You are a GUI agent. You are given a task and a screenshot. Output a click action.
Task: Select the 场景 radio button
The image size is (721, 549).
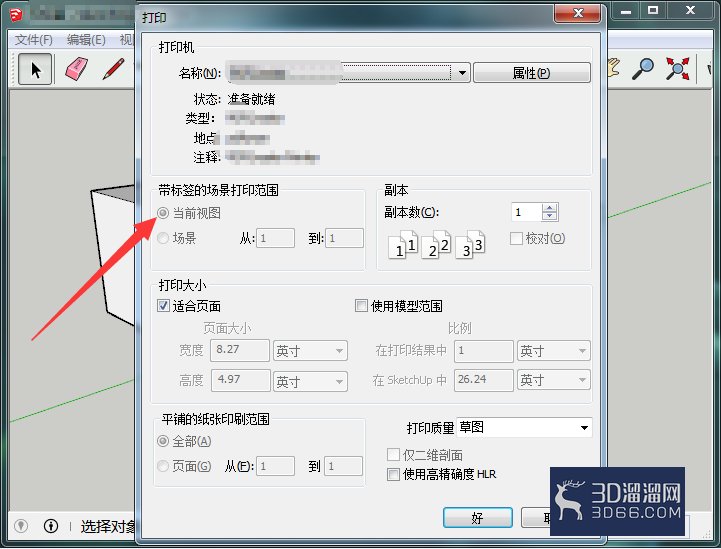[163, 238]
